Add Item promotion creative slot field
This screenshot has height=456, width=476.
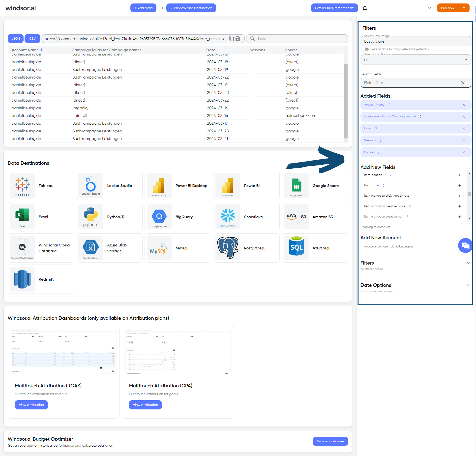point(459,217)
